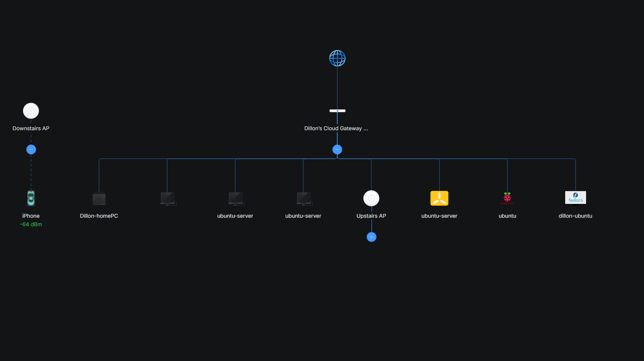This screenshot has width=644, height=361.
Task: Click the globe Internet icon
Action: click(x=337, y=58)
